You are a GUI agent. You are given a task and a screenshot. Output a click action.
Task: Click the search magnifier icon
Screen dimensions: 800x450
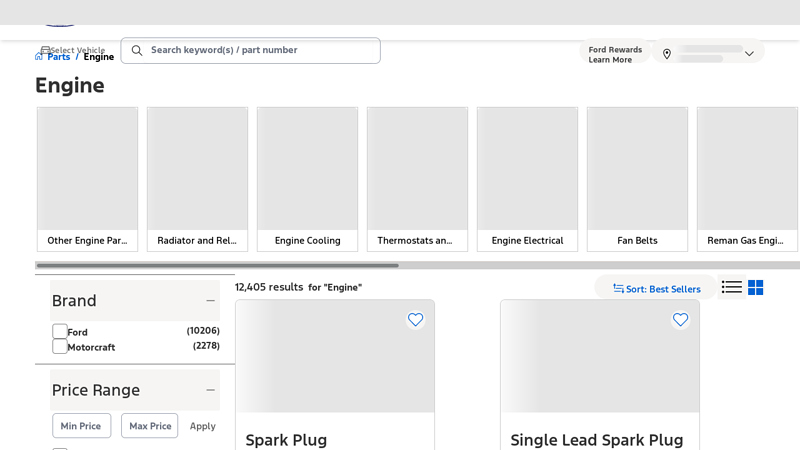pos(137,51)
